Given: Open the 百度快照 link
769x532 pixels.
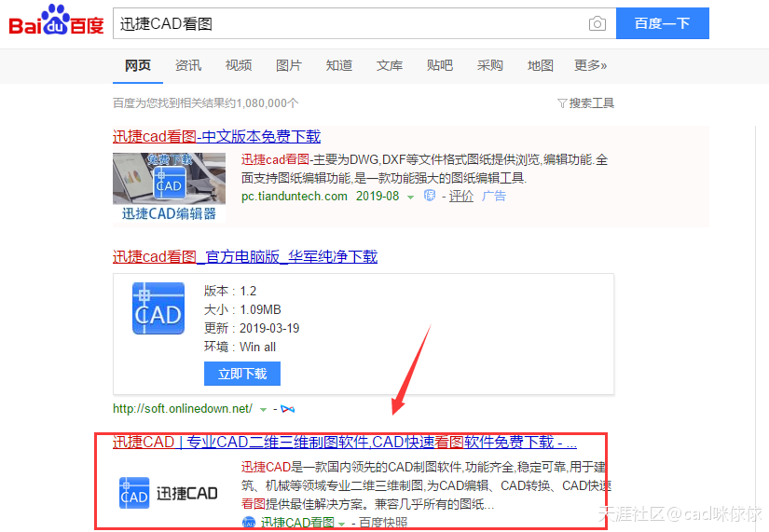Looking at the screenshot, I should tap(383, 523).
